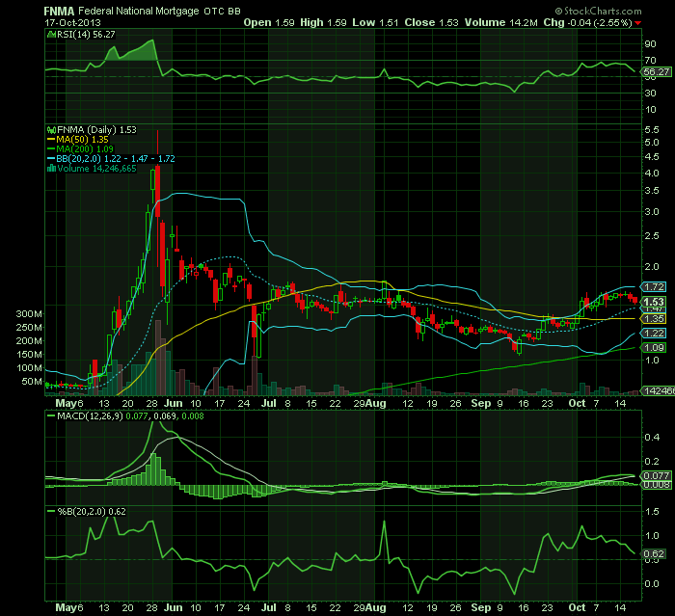675x616 pixels.
Task: Click the date '17-Oct-2013'
Action: pyautogui.click(x=72, y=23)
